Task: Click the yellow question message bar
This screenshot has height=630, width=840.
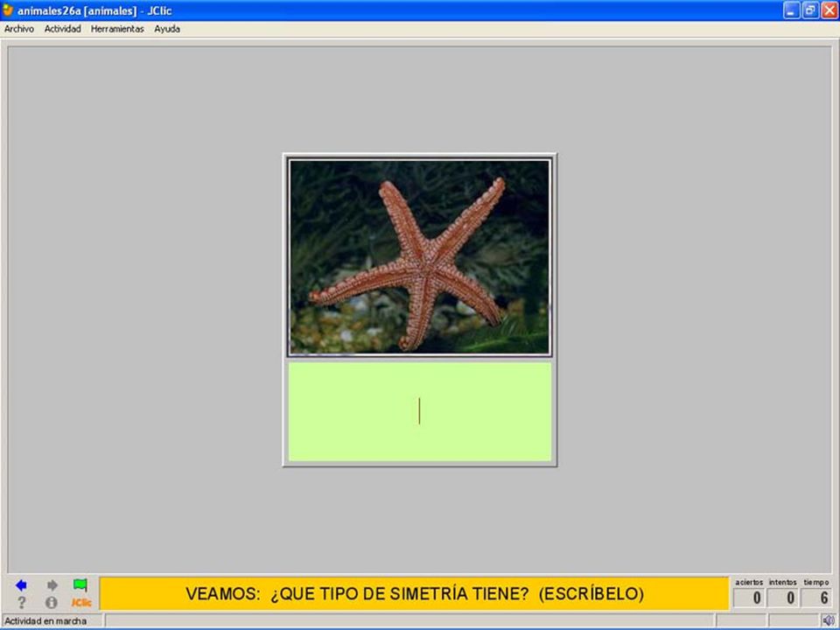Action: point(414,593)
